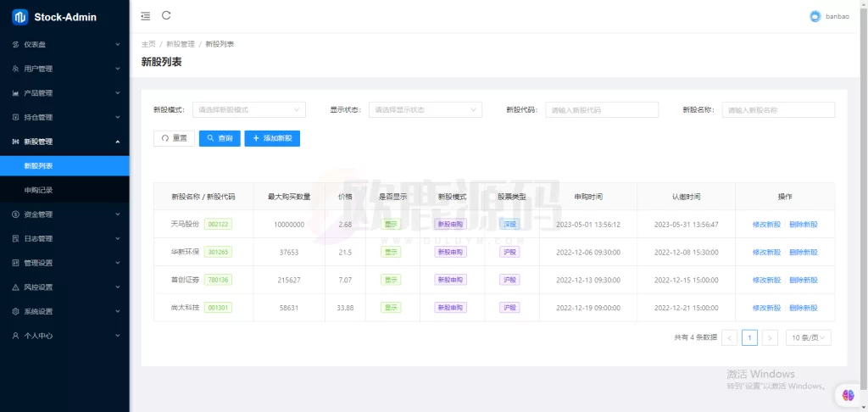Click the 产品管理 chart icon
This screenshot has height=412, width=868.
(x=15, y=93)
